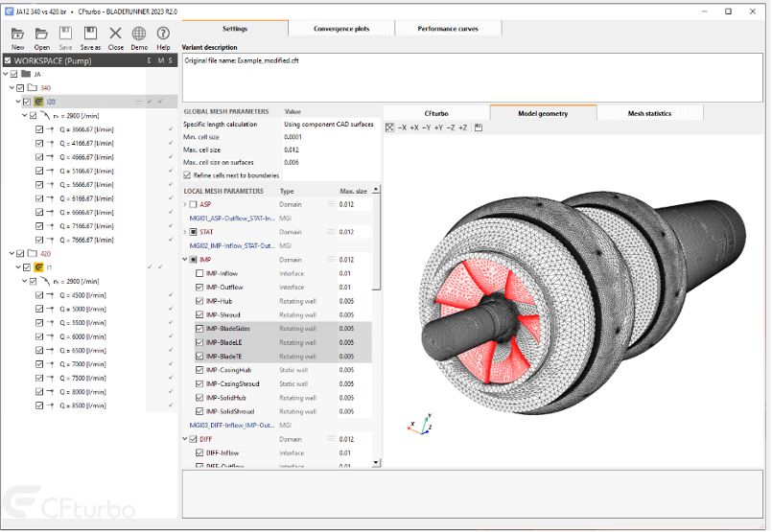Set the view to -Y direction
The width and height of the screenshot is (772, 532).
(427, 127)
